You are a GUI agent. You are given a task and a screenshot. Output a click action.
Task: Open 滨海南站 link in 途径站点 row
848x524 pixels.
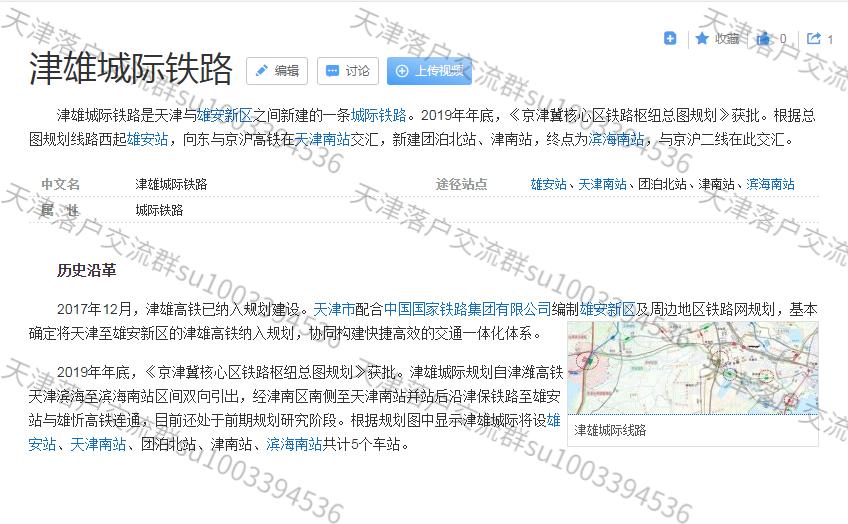[x=771, y=184]
